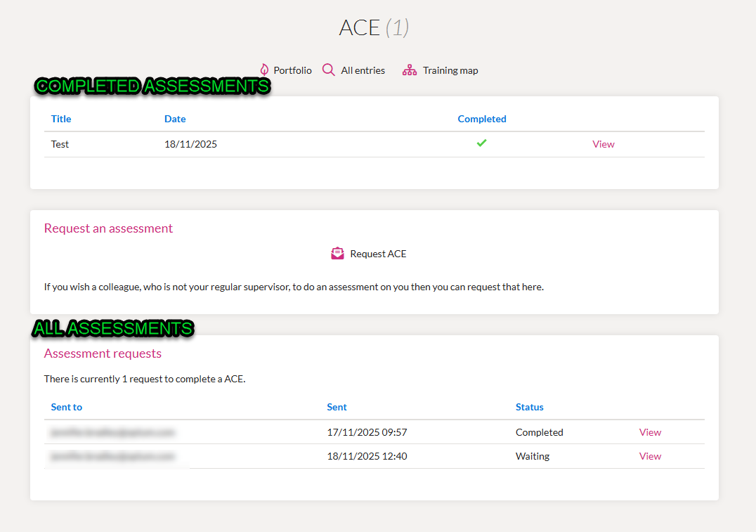The height and width of the screenshot is (532, 756).
Task: Click the All entries magnifier icon
Action: click(x=328, y=70)
